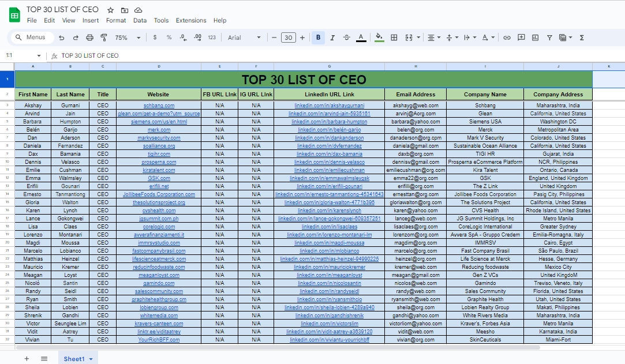
Task: Open filter views dropdown
Action: 566,37
